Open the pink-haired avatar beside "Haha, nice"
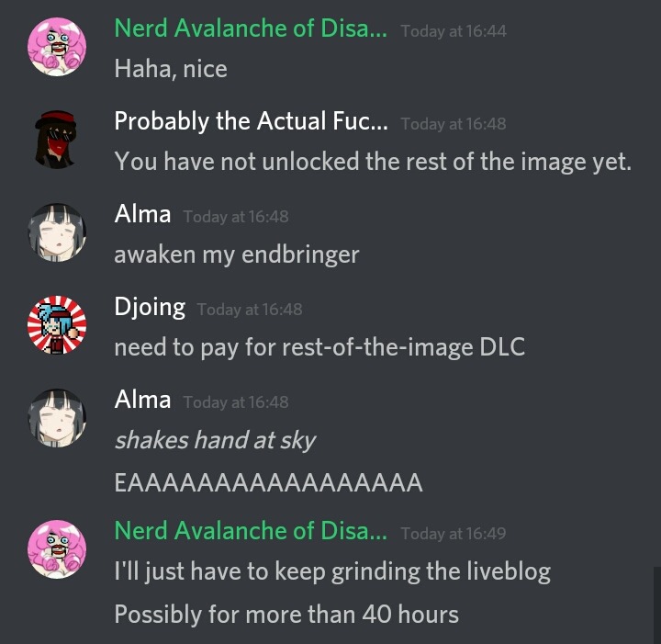This screenshot has width=661, height=644. pos(57,47)
